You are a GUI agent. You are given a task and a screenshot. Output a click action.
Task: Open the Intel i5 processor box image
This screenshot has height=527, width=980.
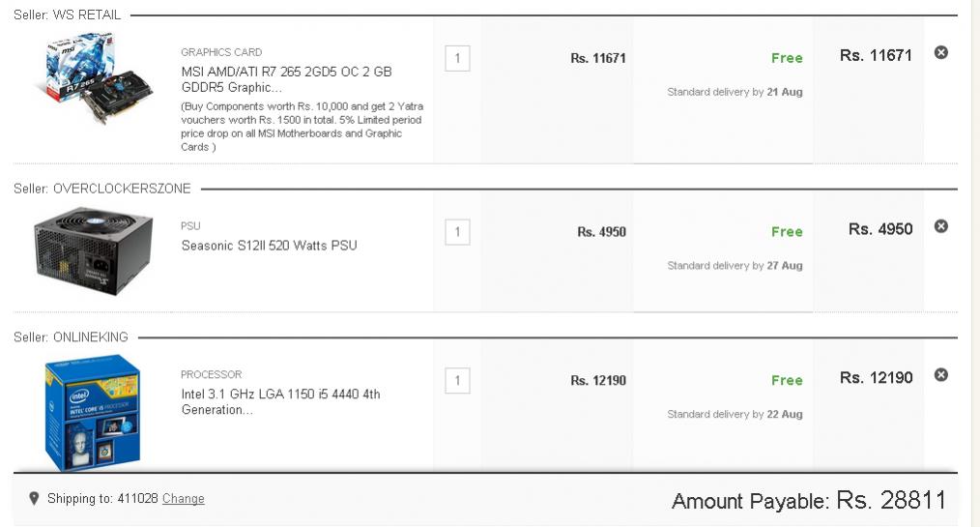click(x=93, y=413)
